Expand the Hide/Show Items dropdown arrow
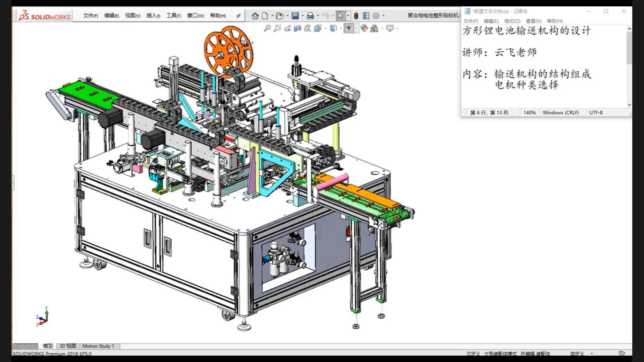The width and height of the screenshot is (644, 362). tap(356, 28)
